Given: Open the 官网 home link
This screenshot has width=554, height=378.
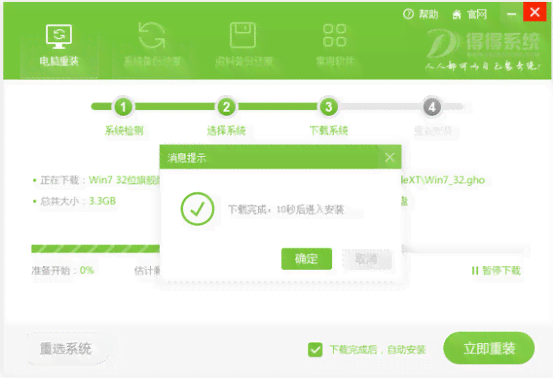Looking at the screenshot, I should [x=469, y=14].
